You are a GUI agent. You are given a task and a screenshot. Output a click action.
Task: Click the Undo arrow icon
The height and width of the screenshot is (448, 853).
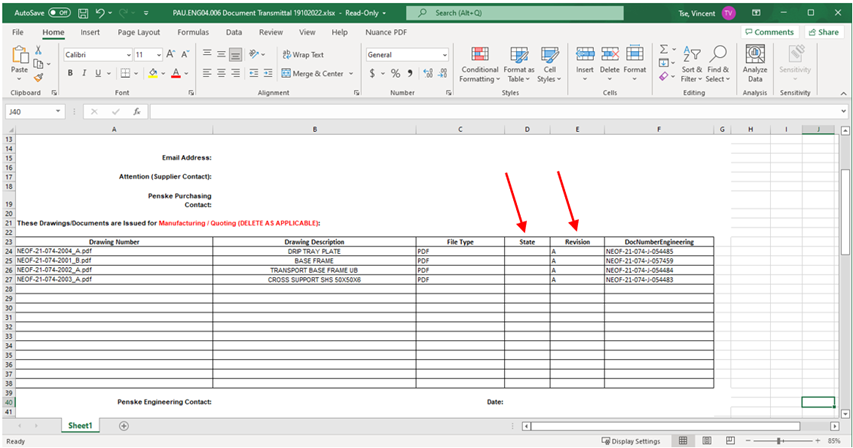pos(100,13)
